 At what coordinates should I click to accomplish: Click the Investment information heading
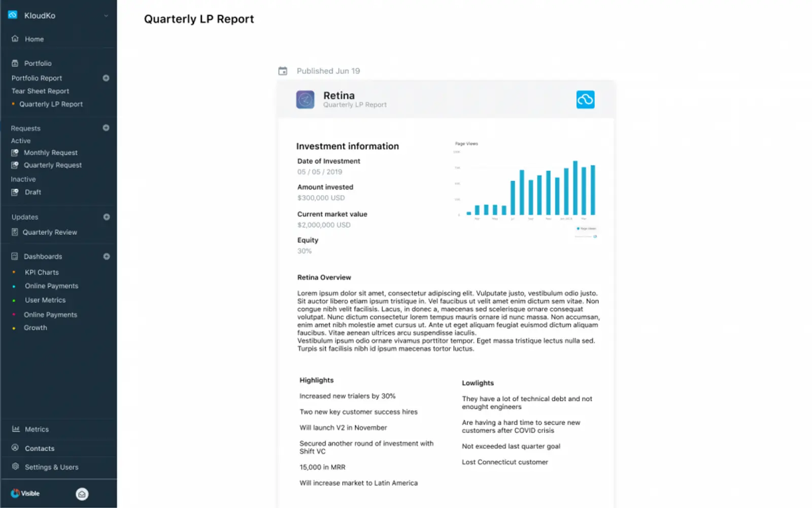coord(348,146)
